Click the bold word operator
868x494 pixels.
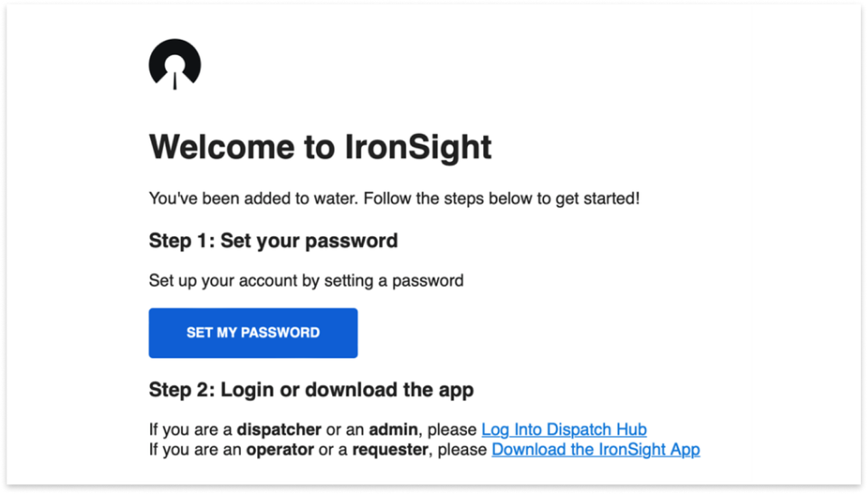[x=280, y=449]
